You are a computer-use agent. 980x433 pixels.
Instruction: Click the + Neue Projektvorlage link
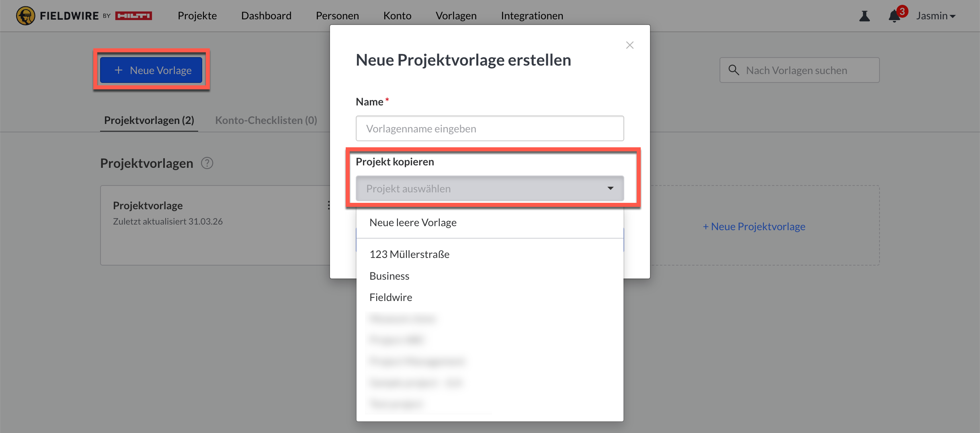[x=754, y=227]
